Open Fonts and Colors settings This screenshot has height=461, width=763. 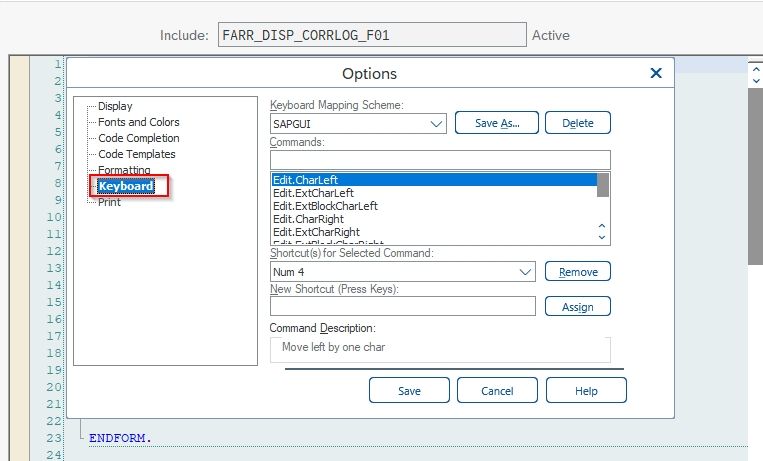139,122
